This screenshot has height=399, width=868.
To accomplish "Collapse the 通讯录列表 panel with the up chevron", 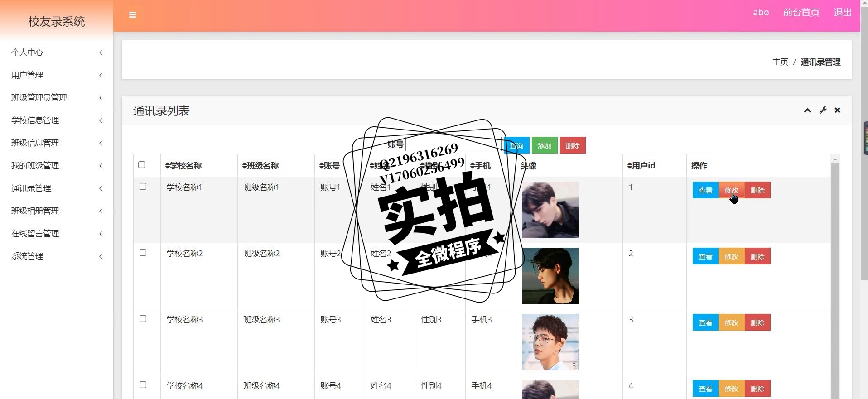I will pyautogui.click(x=807, y=111).
